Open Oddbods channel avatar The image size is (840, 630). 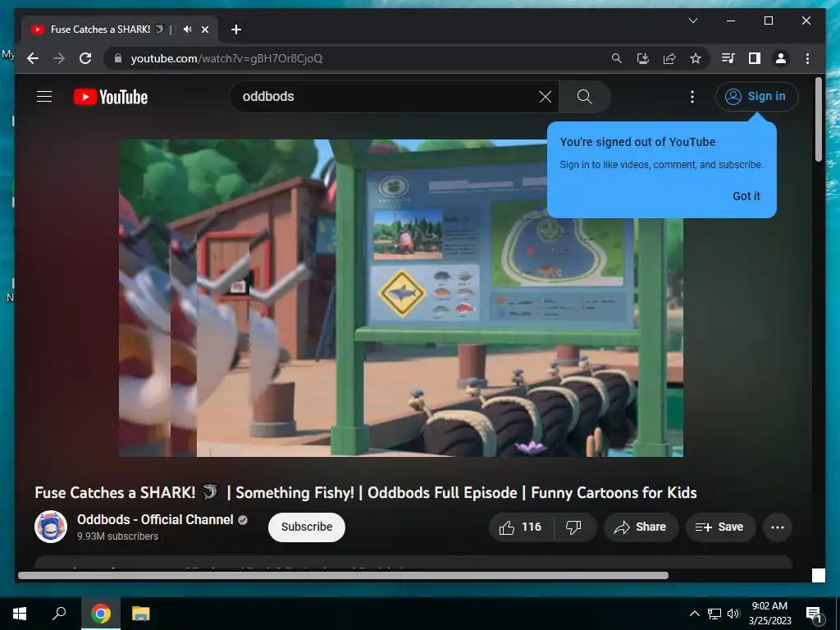pos(51,527)
